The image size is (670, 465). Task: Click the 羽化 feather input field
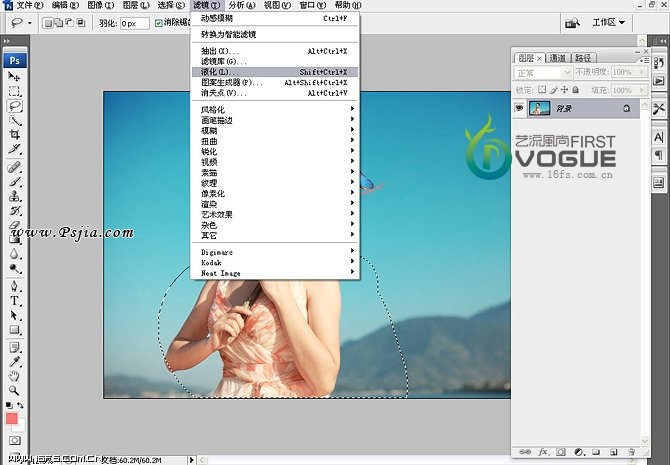(x=134, y=22)
